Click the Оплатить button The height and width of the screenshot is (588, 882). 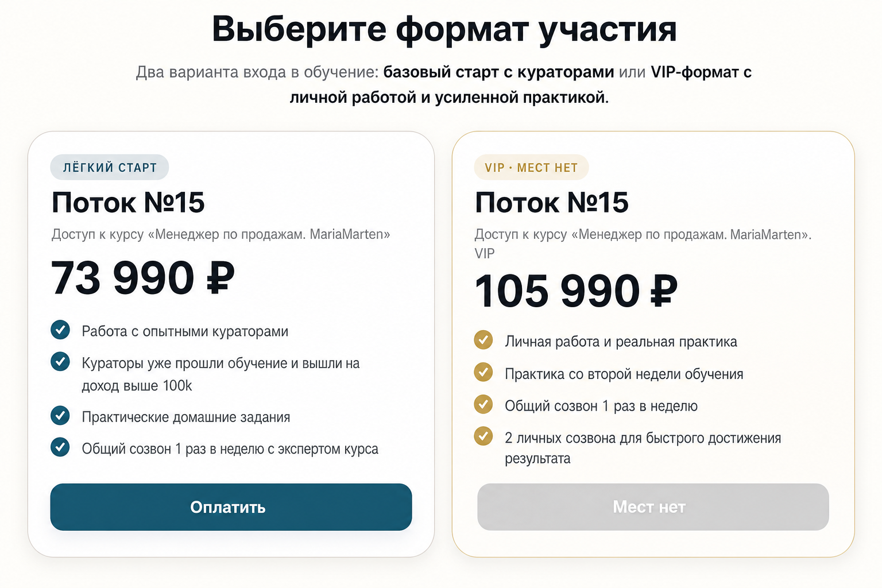click(231, 507)
